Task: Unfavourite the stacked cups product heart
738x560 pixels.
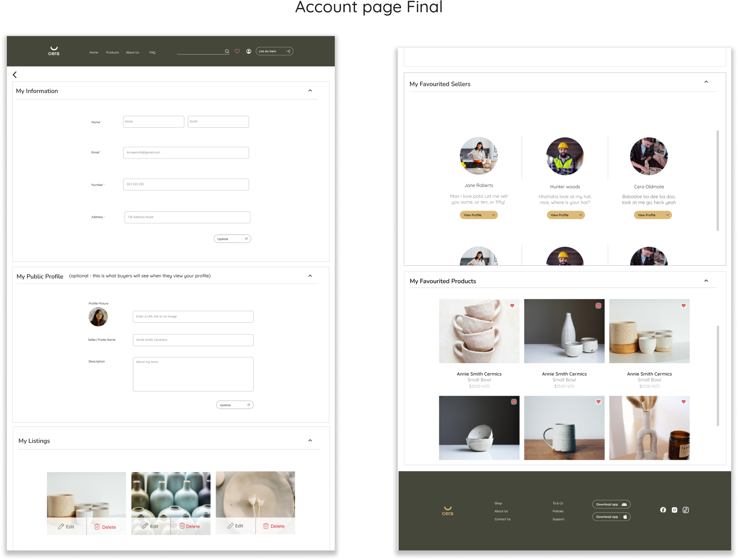Action: 512,306
